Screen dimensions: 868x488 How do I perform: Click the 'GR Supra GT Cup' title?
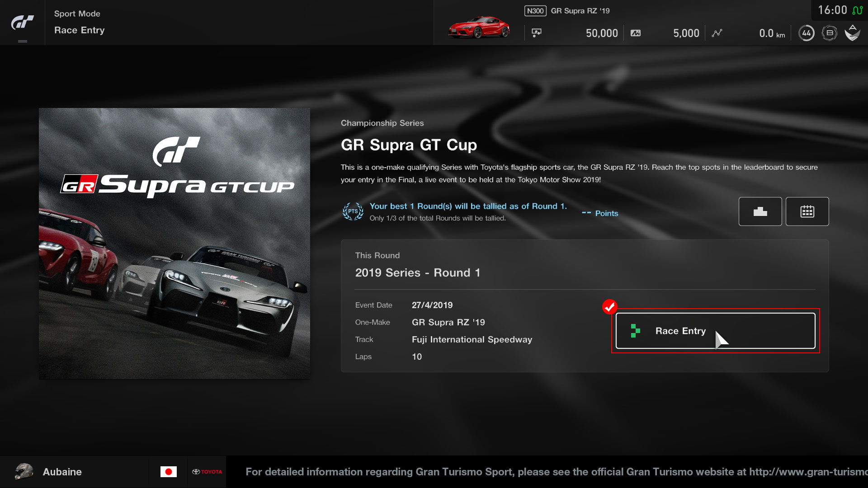click(409, 145)
